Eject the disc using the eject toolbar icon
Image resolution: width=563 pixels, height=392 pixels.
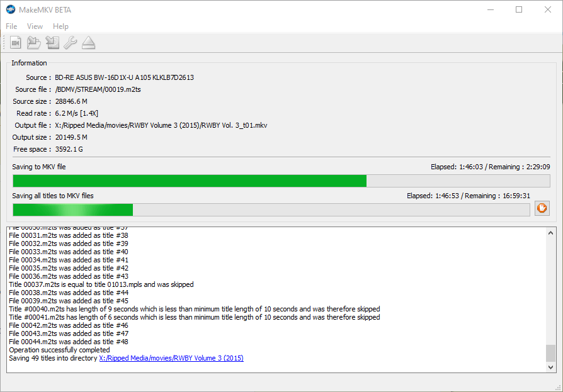point(88,42)
